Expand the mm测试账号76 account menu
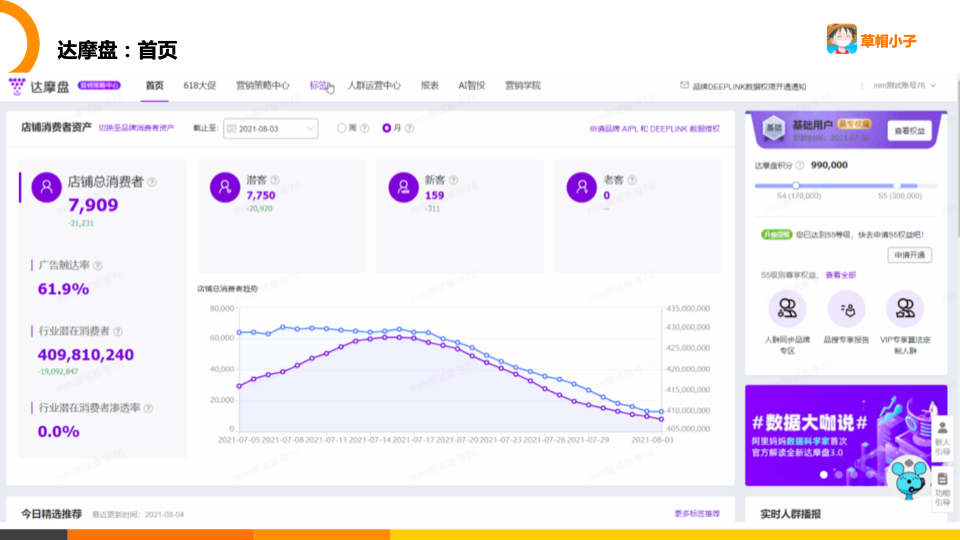Image resolution: width=960 pixels, height=540 pixels. [x=904, y=86]
